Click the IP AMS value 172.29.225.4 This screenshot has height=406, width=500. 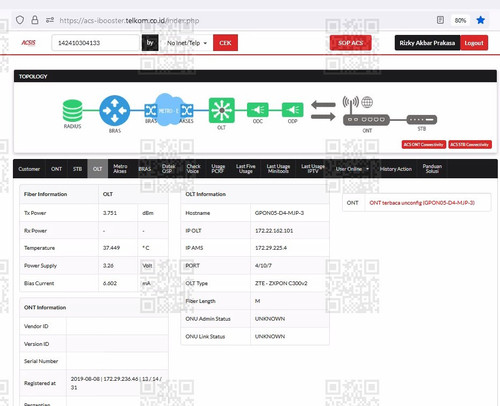(271, 248)
